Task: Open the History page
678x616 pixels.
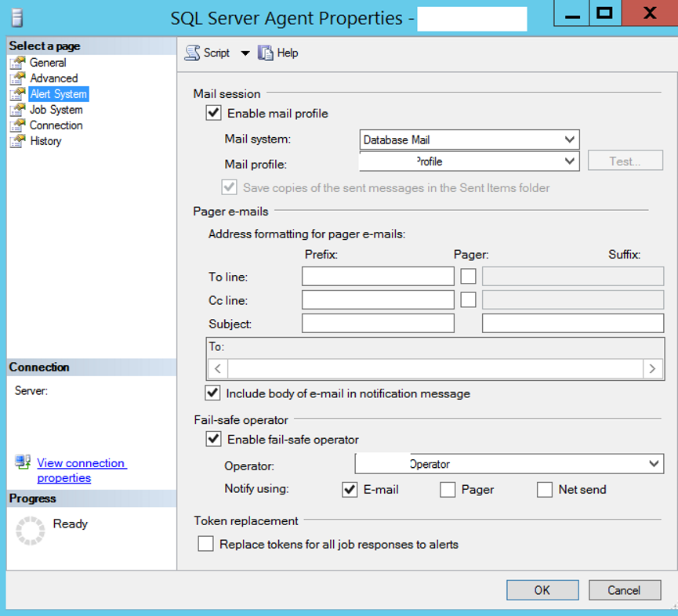Action: [45, 141]
